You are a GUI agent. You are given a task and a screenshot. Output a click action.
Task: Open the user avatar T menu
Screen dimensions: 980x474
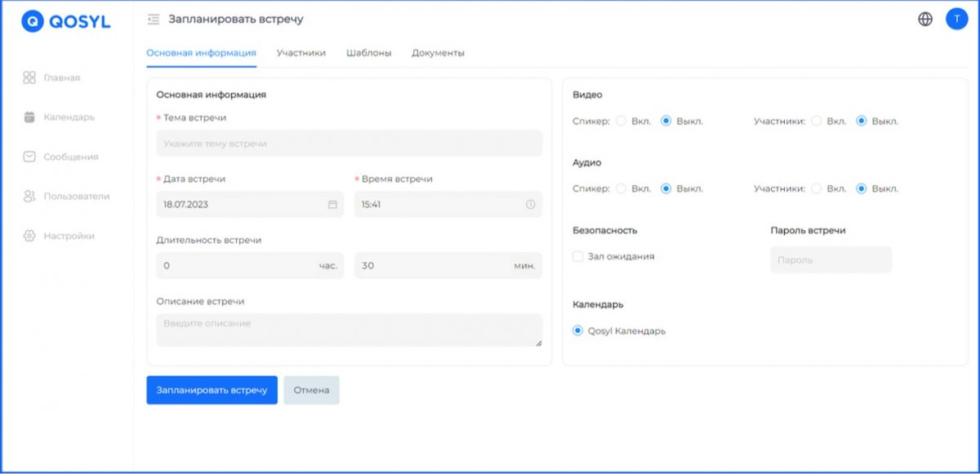(x=956, y=19)
